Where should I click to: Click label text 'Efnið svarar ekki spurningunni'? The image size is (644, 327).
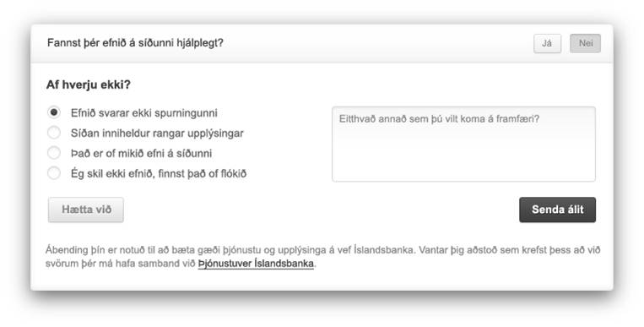click(143, 112)
